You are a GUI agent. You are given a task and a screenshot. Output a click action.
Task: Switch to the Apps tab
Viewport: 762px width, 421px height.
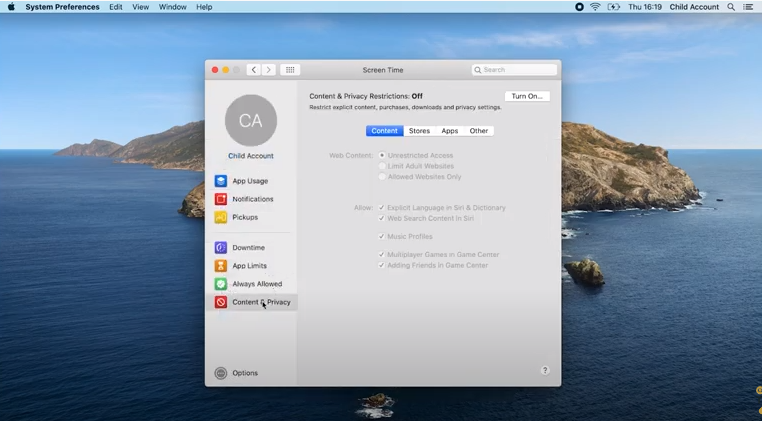pyautogui.click(x=450, y=131)
